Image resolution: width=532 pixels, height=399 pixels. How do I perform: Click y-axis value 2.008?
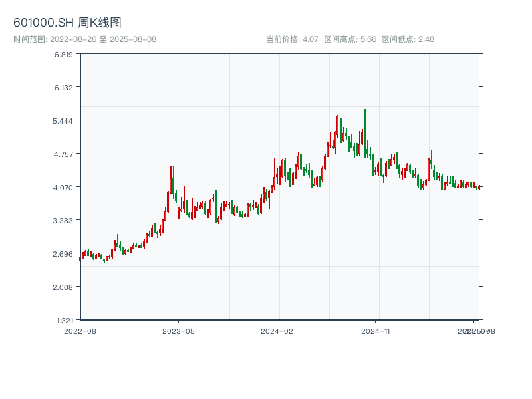point(63,287)
